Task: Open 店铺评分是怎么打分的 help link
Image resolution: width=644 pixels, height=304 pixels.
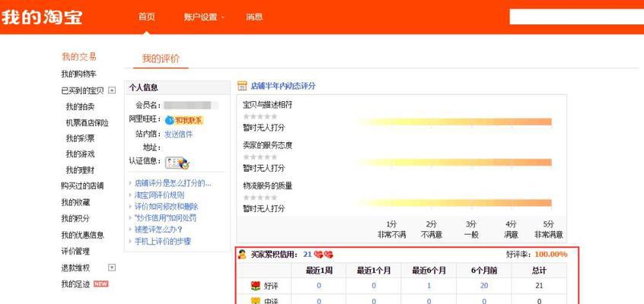Action: click(x=173, y=183)
